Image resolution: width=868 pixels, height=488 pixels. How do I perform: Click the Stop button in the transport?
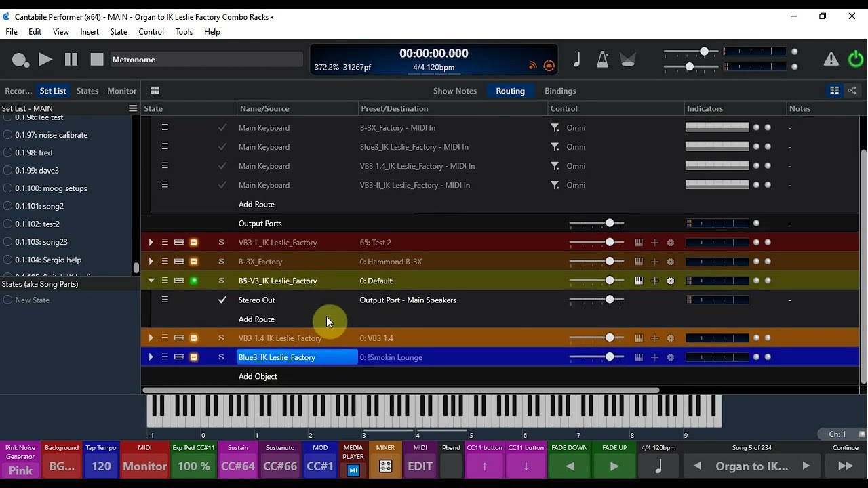[97, 60]
